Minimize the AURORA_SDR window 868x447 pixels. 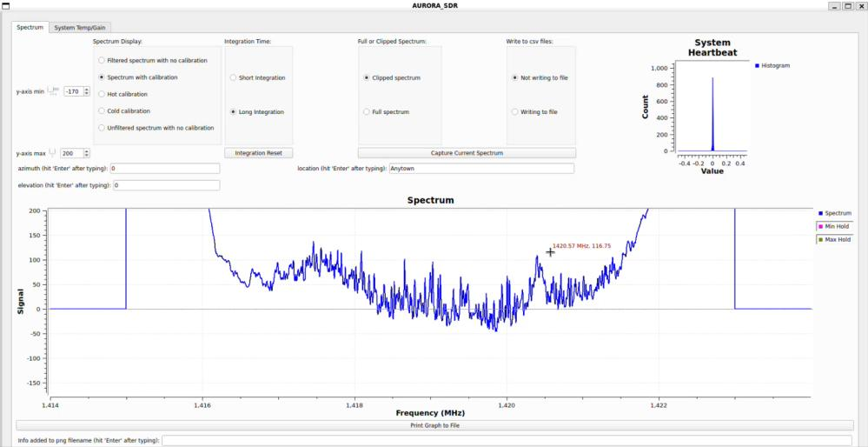click(x=834, y=5)
